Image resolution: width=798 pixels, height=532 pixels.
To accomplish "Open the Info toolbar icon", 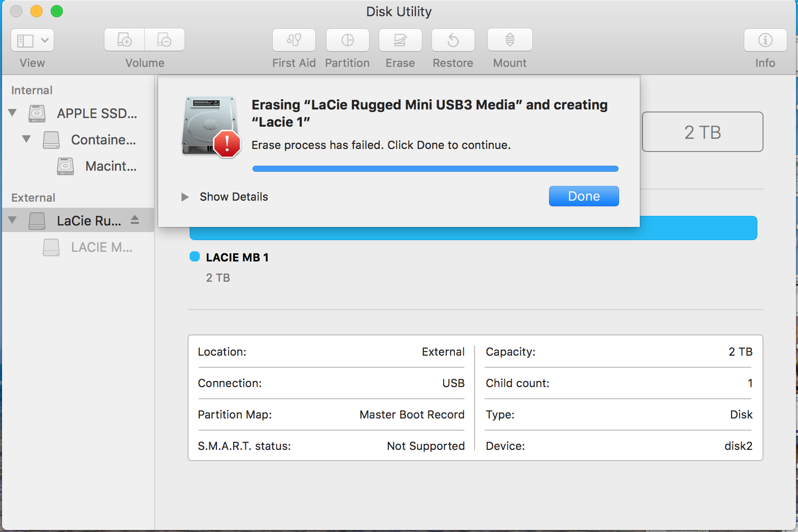I will pyautogui.click(x=766, y=40).
